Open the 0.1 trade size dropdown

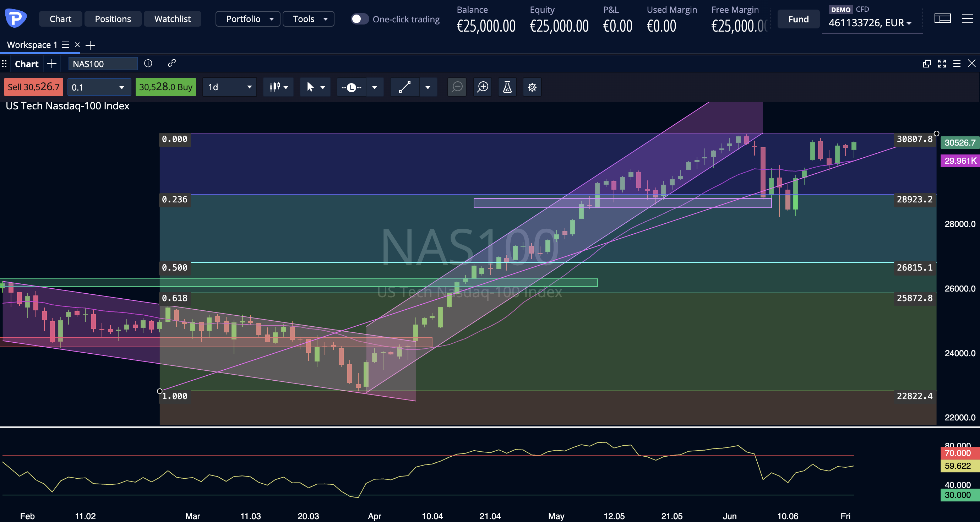point(99,87)
